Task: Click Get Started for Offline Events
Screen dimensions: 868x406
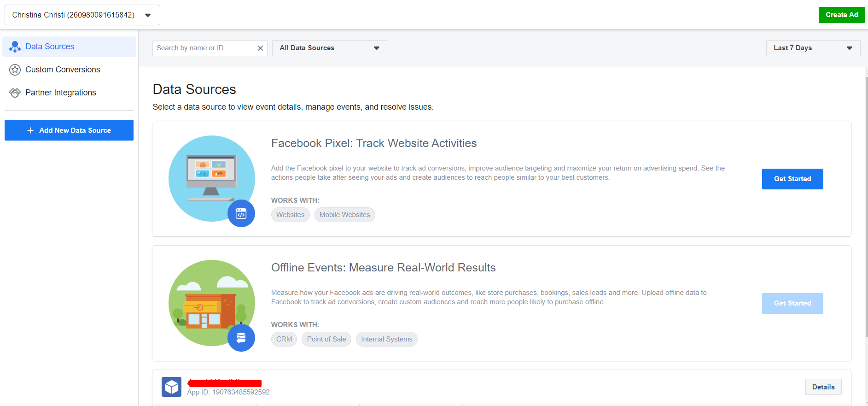Action: tap(792, 303)
